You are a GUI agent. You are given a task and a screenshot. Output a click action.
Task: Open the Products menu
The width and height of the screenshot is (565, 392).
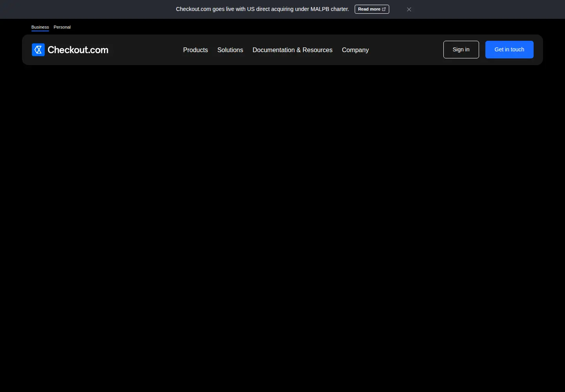[x=195, y=50]
